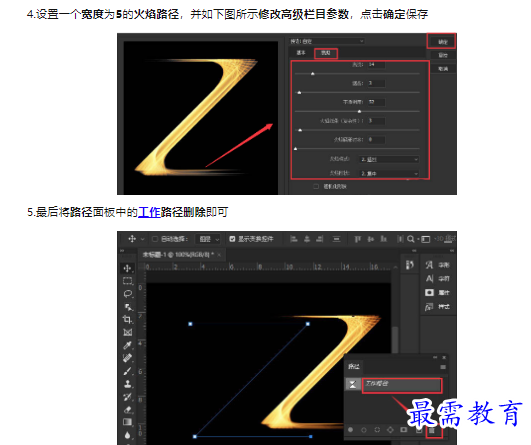Click the opacity slider handle

pos(359,111)
